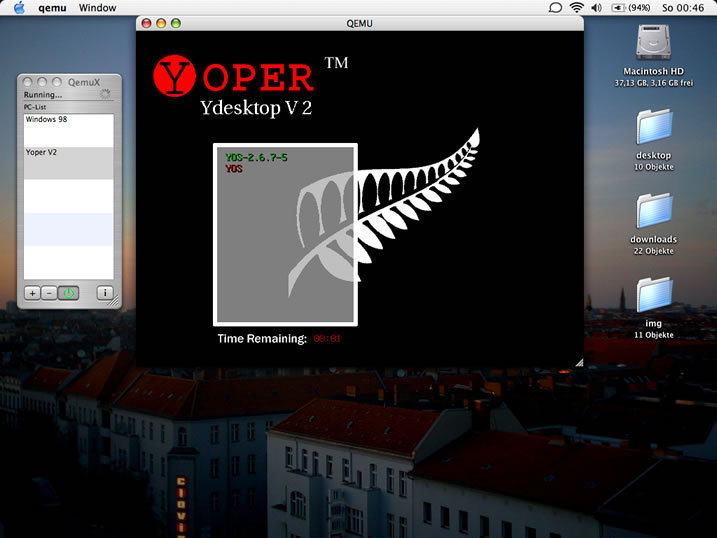The image size is (717, 538).
Task: Open the Window menu
Action: (97, 8)
